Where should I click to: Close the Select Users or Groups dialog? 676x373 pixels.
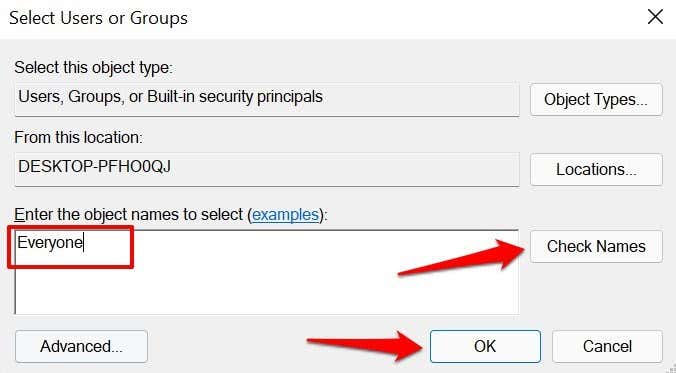click(655, 17)
